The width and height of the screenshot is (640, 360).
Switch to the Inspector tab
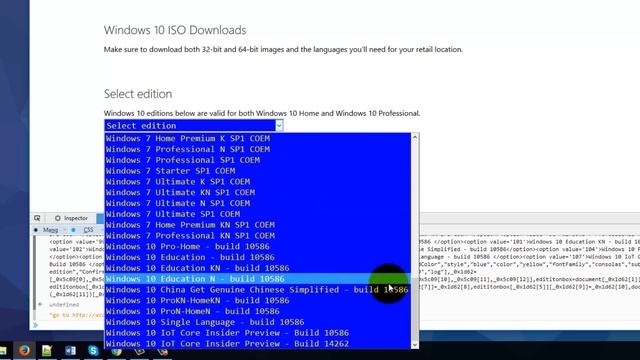71,218
